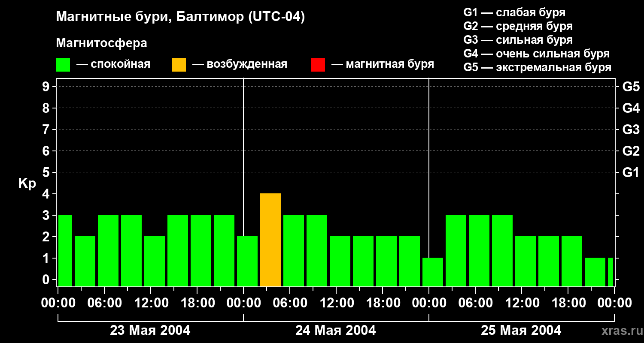Select the '25 Мая 2004' date label
This screenshot has width=644, height=343.
(521, 331)
